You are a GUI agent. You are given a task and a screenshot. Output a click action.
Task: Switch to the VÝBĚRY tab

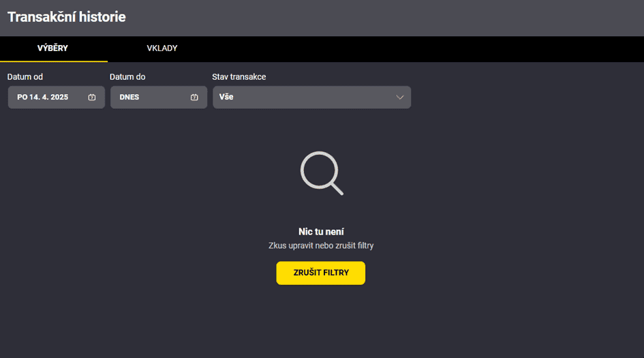(x=53, y=48)
